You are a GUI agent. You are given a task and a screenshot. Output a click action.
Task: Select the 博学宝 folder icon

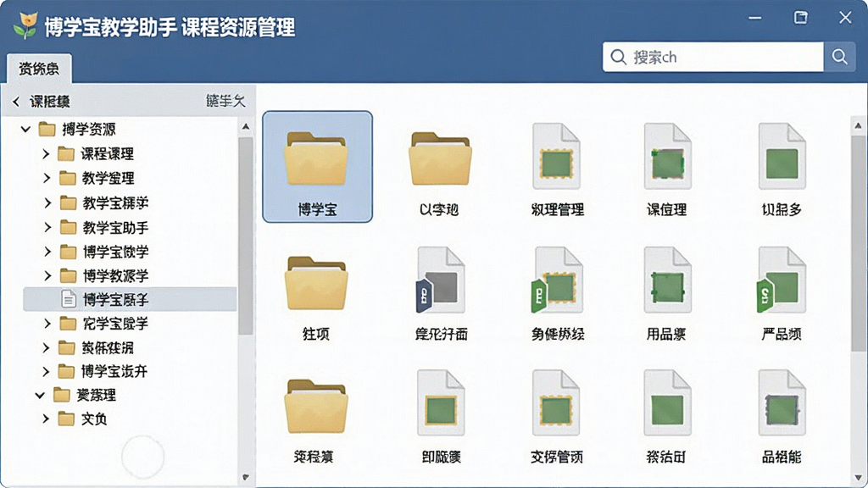tap(317, 159)
